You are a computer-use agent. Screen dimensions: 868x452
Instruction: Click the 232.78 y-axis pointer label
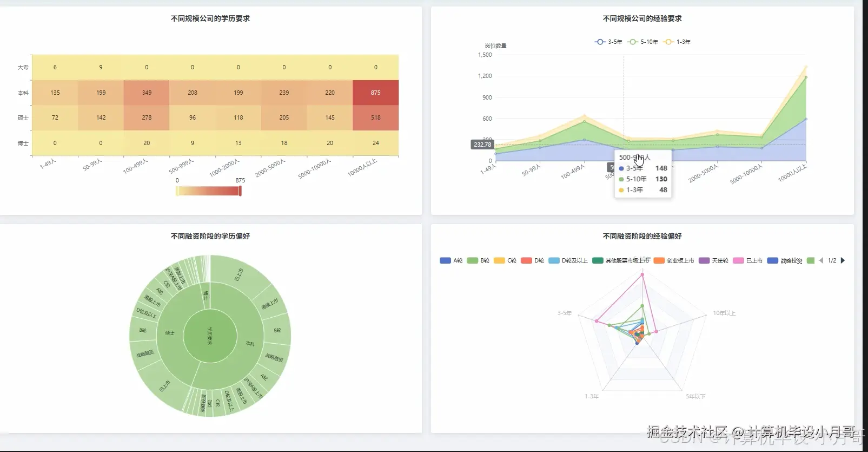[482, 145]
